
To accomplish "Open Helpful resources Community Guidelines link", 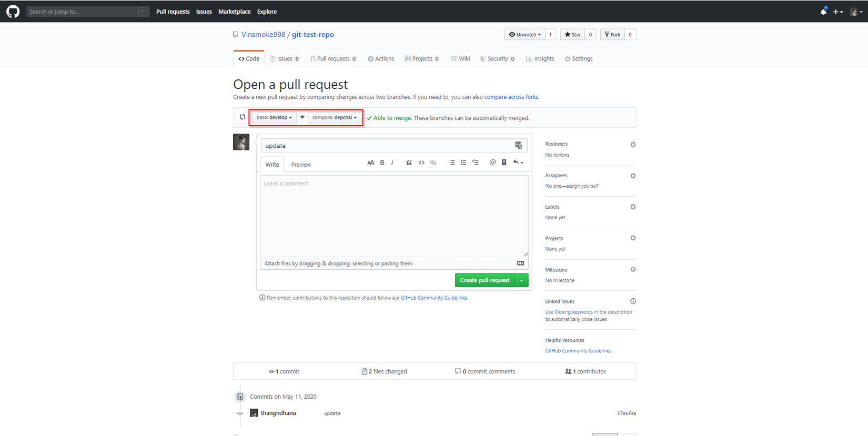I will [x=578, y=351].
